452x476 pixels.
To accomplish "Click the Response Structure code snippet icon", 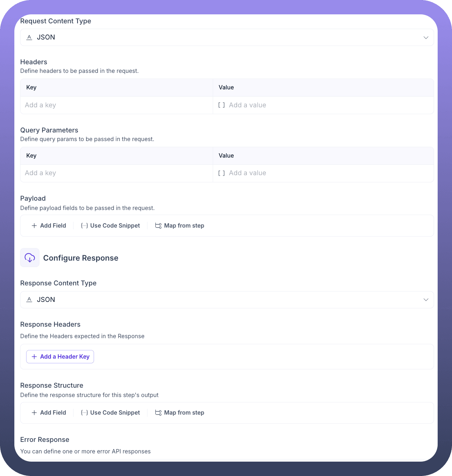I will pos(84,413).
